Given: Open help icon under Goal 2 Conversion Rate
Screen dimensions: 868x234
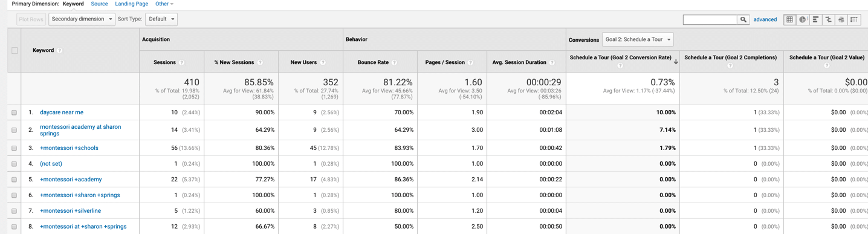Looking at the screenshot, I should (620, 66).
